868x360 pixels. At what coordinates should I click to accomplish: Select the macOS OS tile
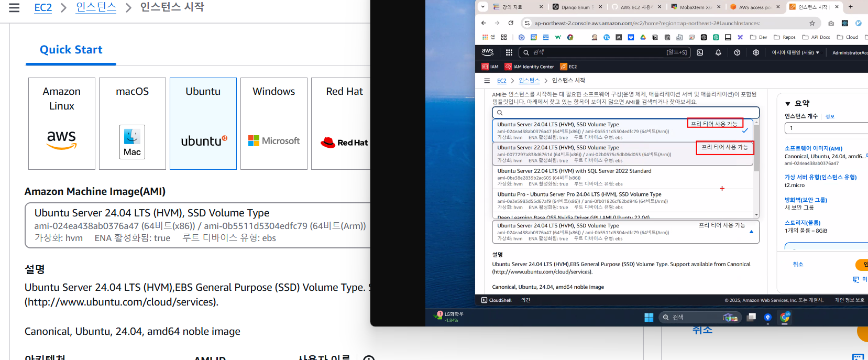(x=133, y=124)
